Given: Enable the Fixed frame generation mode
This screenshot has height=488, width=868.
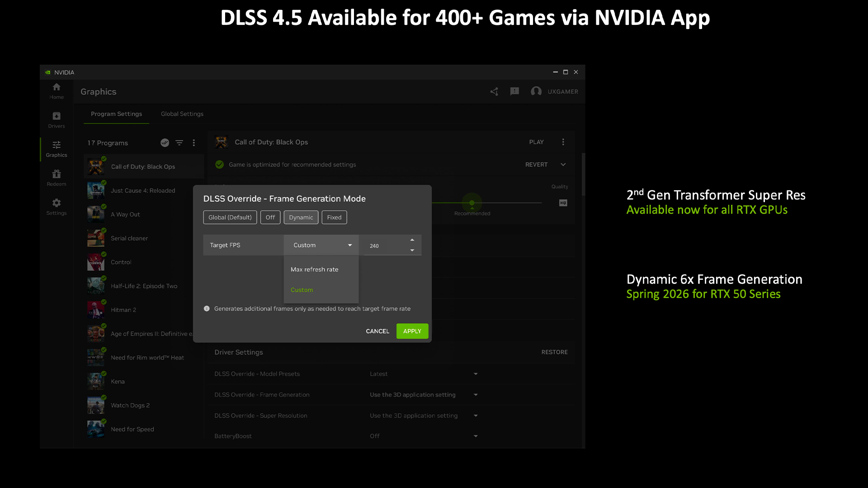Looking at the screenshot, I should coord(334,217).
